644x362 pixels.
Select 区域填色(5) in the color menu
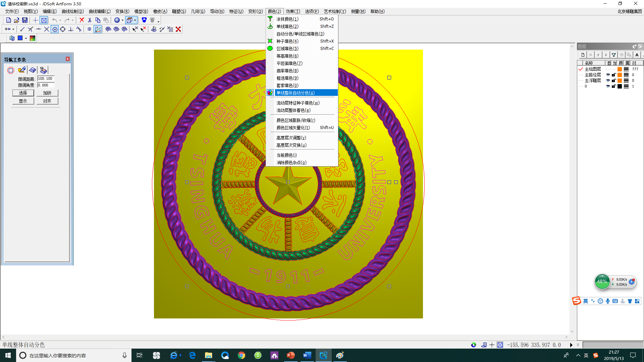tap(302, 49)
